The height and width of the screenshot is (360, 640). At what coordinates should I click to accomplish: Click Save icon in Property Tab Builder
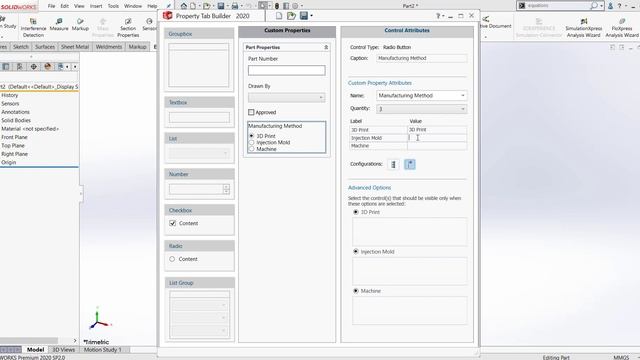(304, 16)
